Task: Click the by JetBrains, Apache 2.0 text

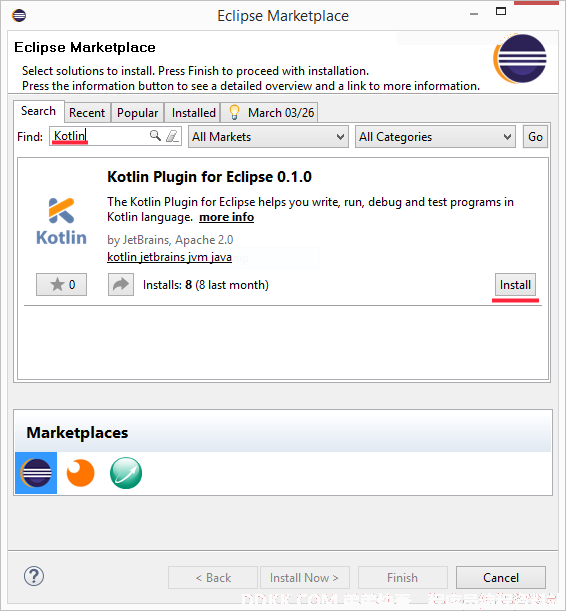Action: (170, 240)
